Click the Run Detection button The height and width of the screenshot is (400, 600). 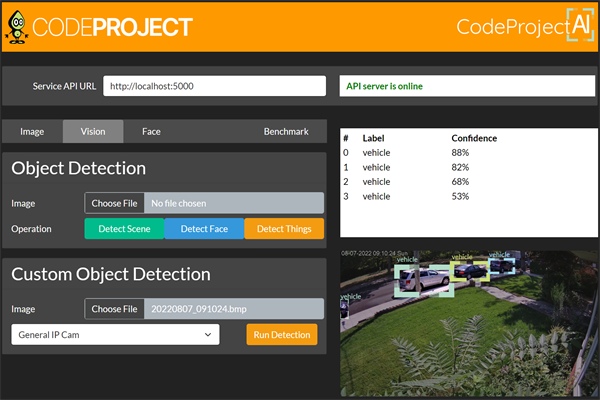(282, 335)
